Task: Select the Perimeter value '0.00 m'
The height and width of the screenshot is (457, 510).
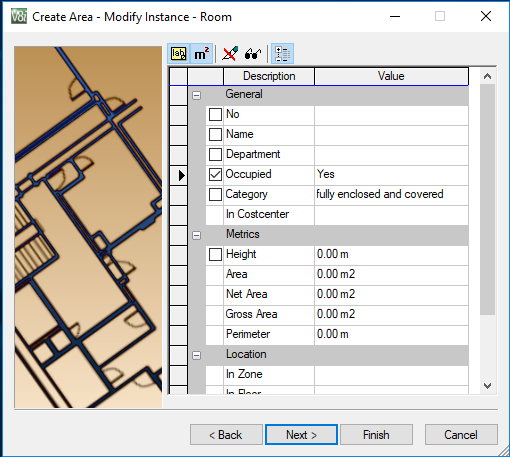Action: point(391,336)
